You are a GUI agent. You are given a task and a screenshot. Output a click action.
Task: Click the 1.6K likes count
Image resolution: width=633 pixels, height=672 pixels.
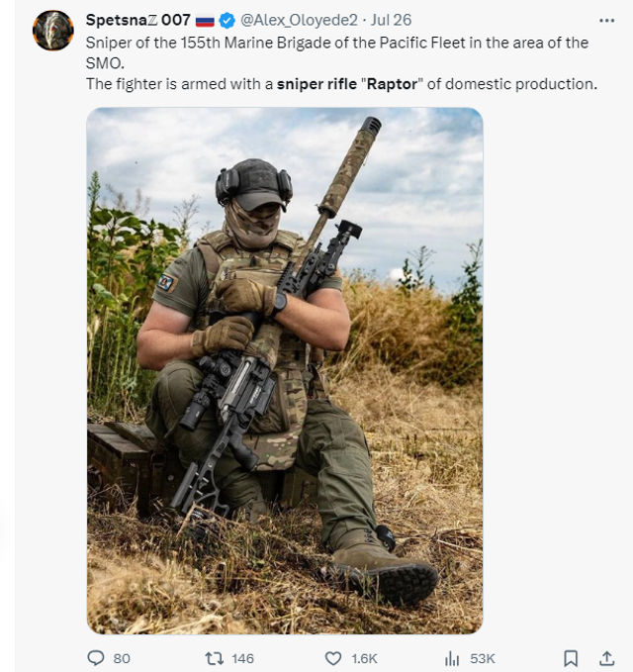[364, 658]
